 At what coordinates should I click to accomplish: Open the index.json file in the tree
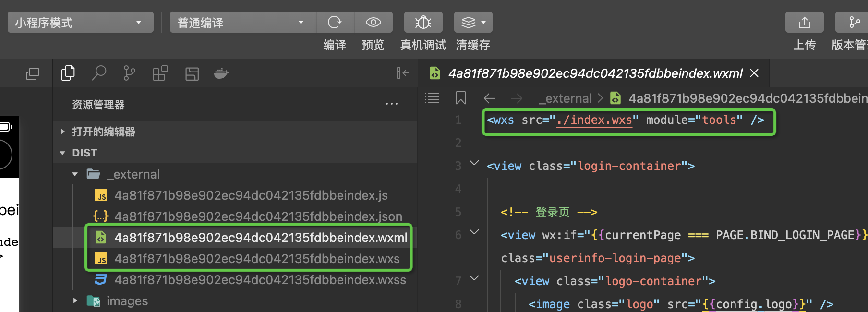coord(247,216)
